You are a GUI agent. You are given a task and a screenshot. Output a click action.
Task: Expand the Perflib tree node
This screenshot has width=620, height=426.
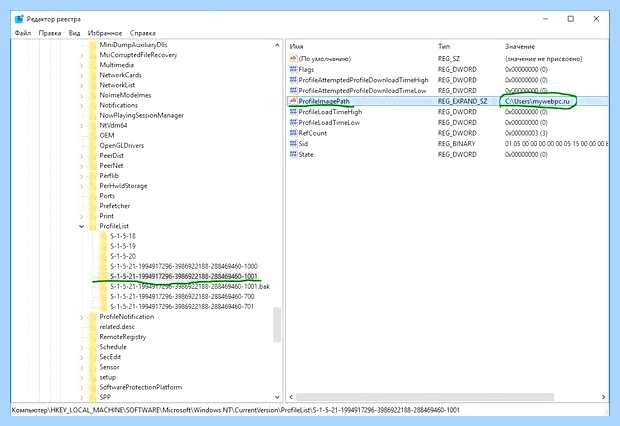[x=81, y=176]
